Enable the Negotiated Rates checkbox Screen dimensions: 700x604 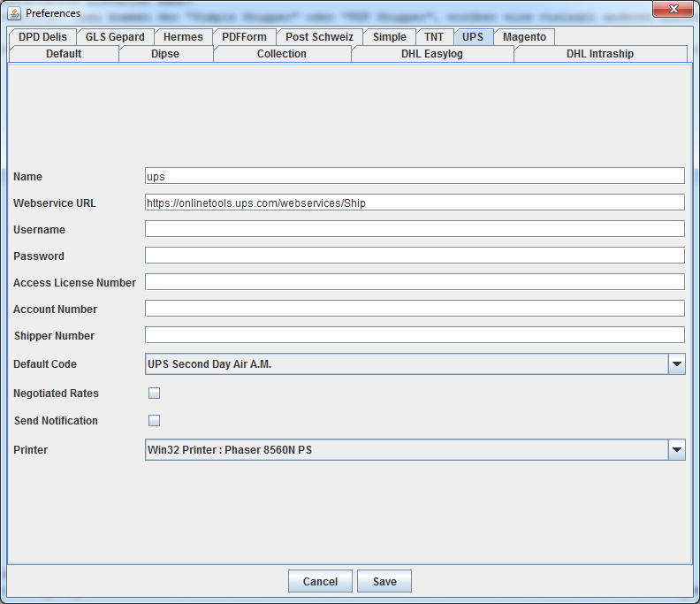click(x=154, y=394)
